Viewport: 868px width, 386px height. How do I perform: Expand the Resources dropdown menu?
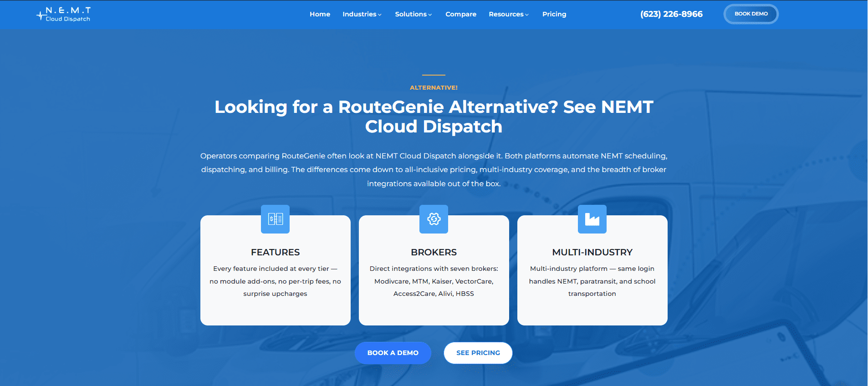[x=509, y=14]
